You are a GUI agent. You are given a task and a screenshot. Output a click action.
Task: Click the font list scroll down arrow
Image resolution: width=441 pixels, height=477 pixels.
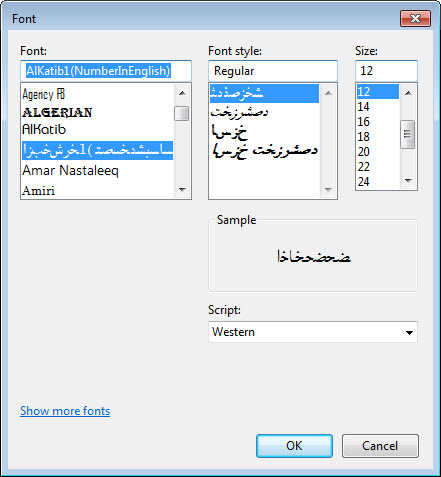click(x=182, y=189)
